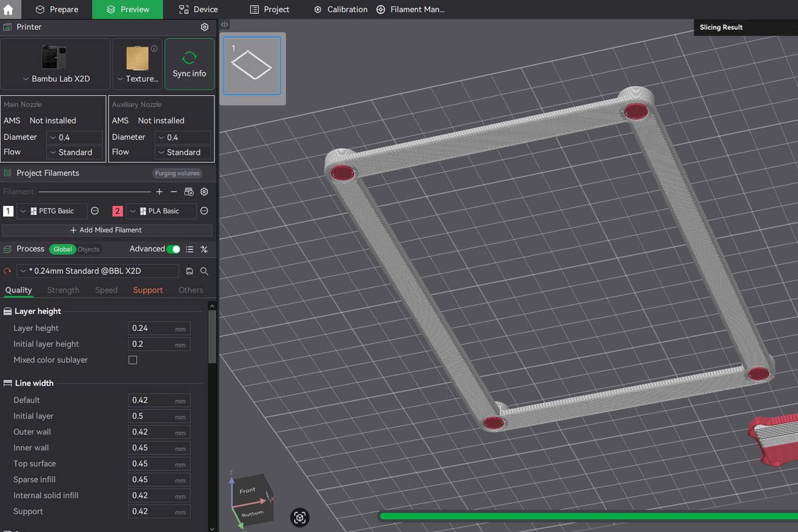Switch to the Prepare tab
The image size is (798, 532).
[57, 10]
